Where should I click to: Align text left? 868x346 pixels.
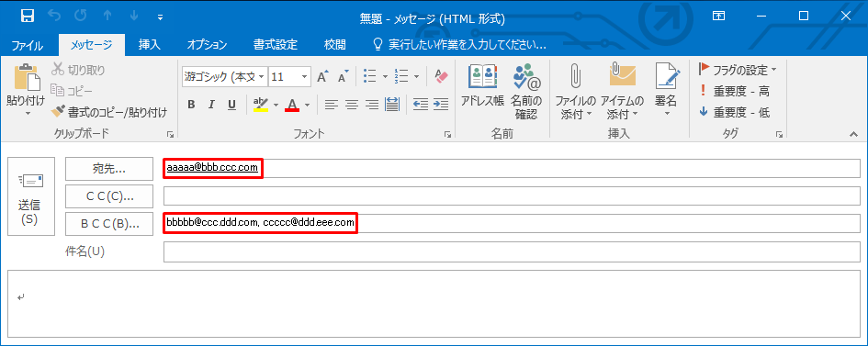coord(331,105)
